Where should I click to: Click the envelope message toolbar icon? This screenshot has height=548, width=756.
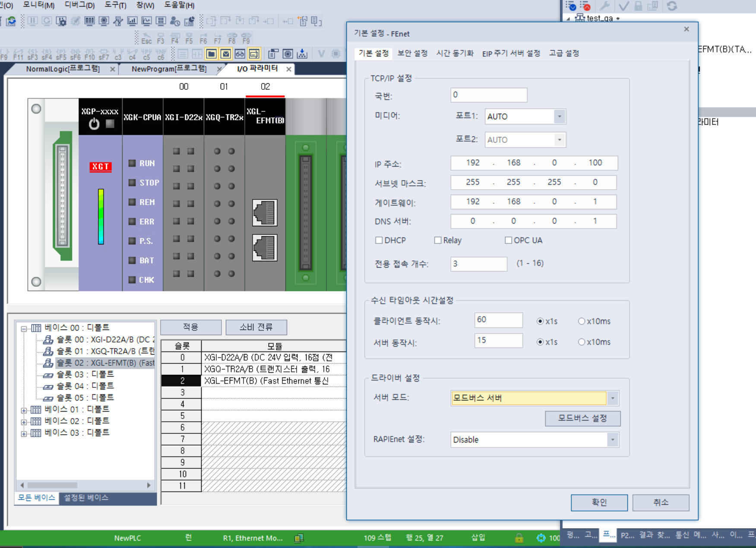coord(225,54)
